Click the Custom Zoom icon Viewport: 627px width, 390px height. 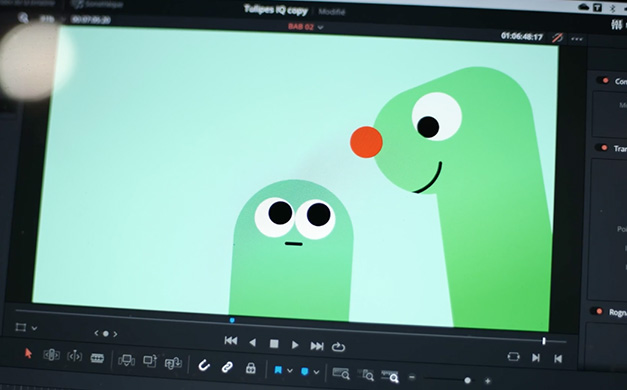point(390,376)
